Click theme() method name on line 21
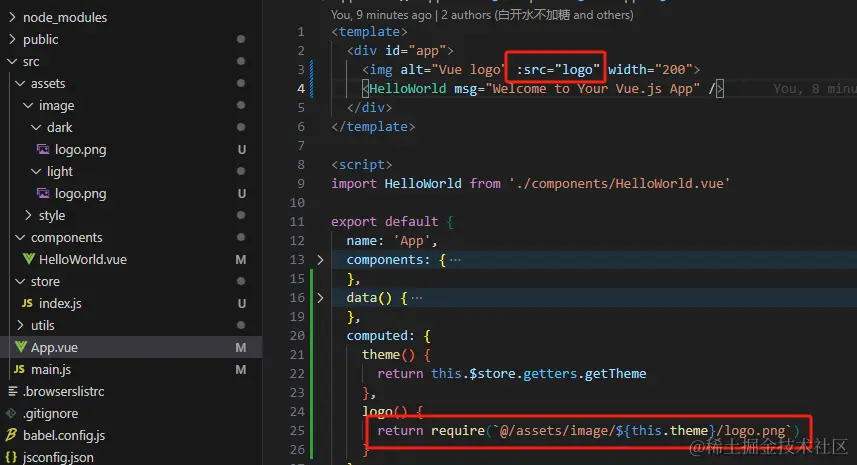The width and height of the screenshot is (857, 465). [381, 355]
